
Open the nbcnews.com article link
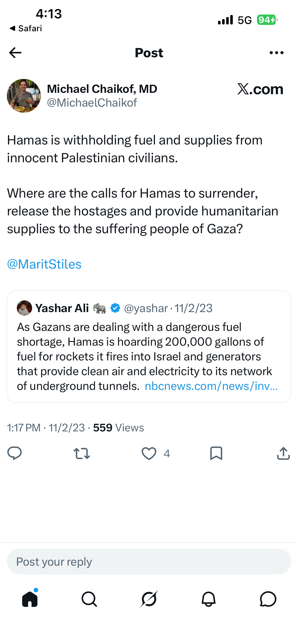click(211, 386)
